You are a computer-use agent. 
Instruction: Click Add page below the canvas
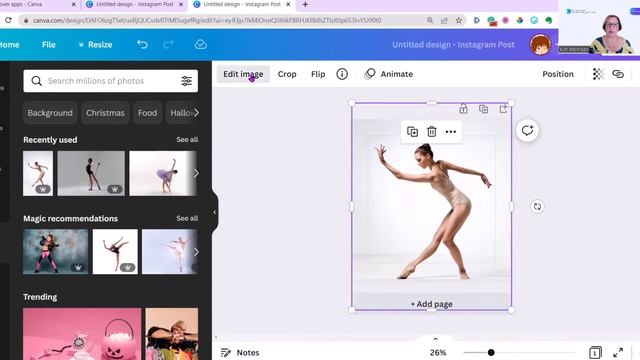coord(431,304)
